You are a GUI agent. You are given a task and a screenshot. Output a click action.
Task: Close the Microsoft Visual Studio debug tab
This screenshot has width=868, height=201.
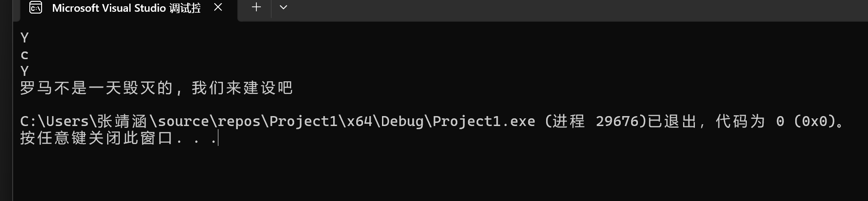(218, 7)
